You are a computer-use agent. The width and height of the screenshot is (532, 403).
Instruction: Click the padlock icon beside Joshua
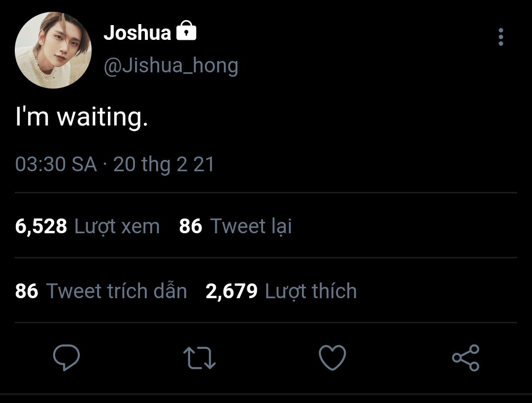186,32
